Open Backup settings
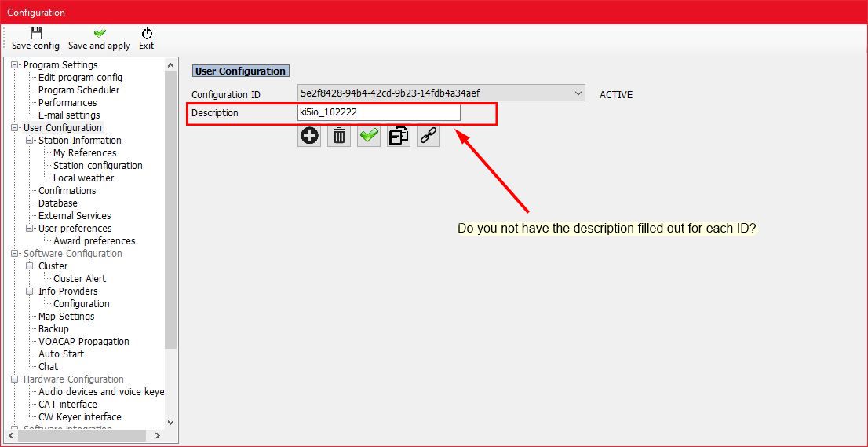 point(53,329)
